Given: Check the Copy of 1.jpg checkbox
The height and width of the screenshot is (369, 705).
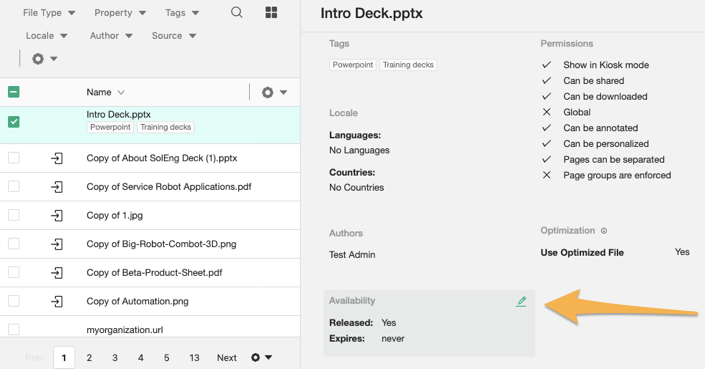Looking at the screenshot, I should (13, 215).
